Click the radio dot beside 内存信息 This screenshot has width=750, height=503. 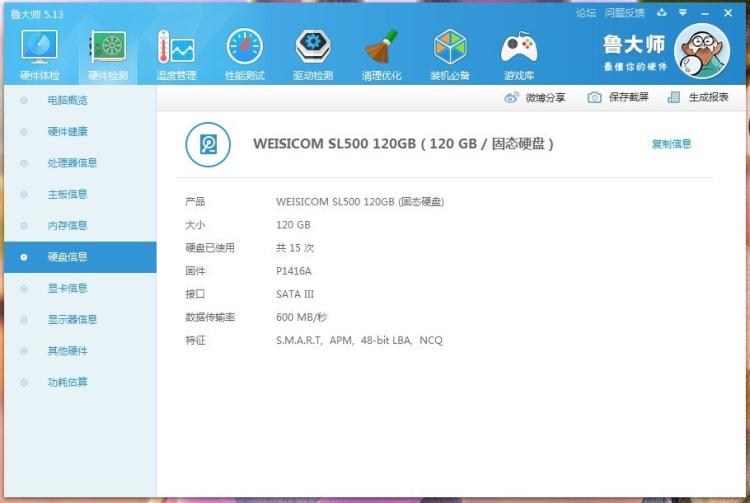[24, 226]
